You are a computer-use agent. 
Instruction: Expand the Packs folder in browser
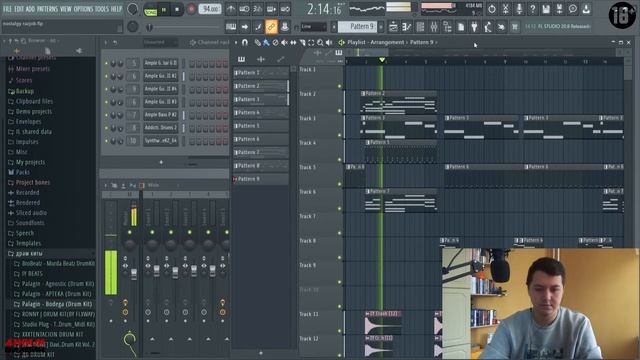[19, 172]
